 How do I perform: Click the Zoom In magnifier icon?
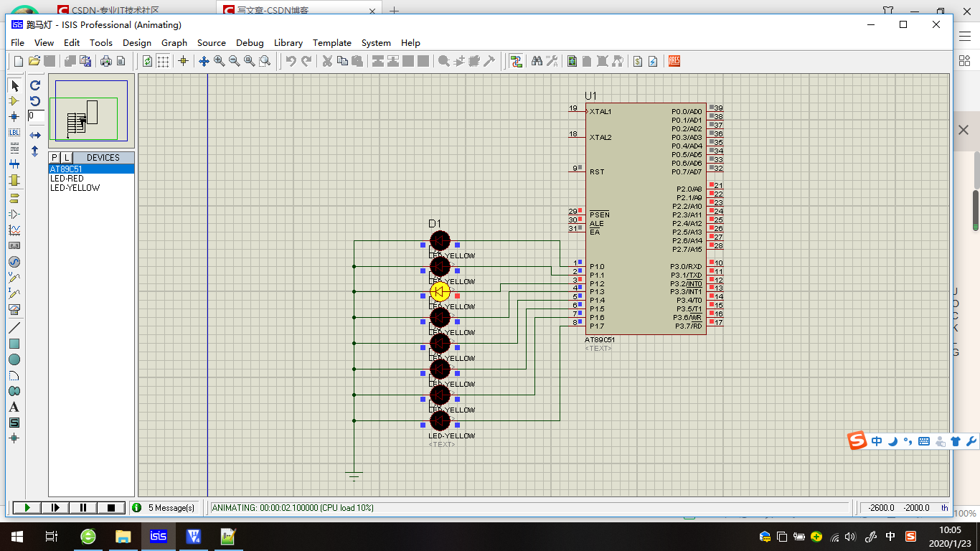[220, 61]
